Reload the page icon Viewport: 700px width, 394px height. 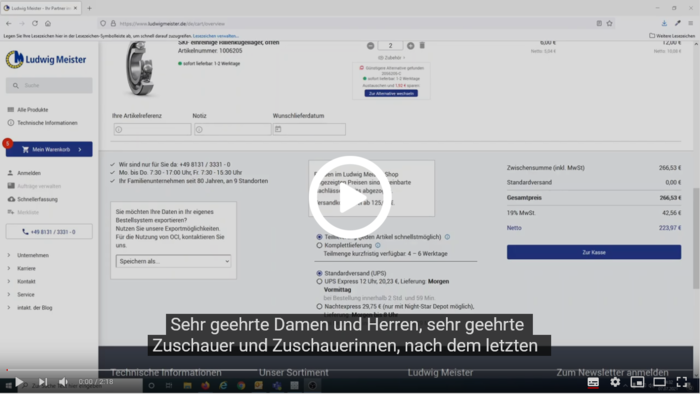click(x=35, y=23)
